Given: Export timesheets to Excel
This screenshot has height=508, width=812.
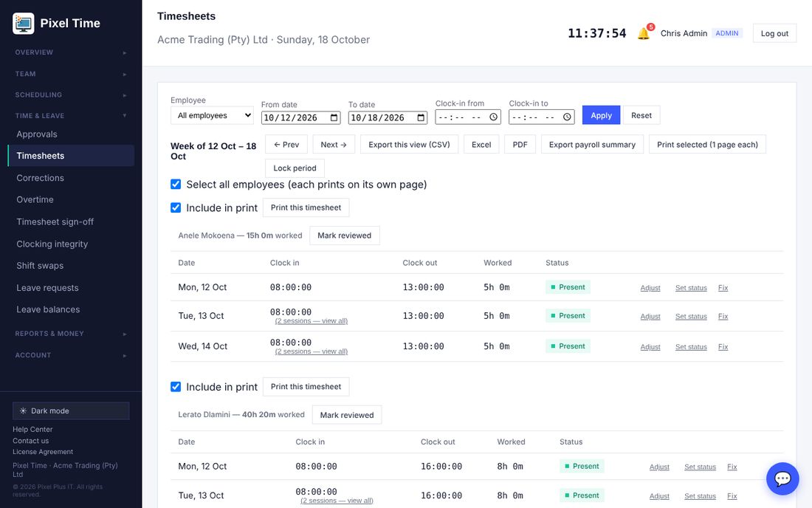Looking at the screenshot, I should [x=481, y=145].
